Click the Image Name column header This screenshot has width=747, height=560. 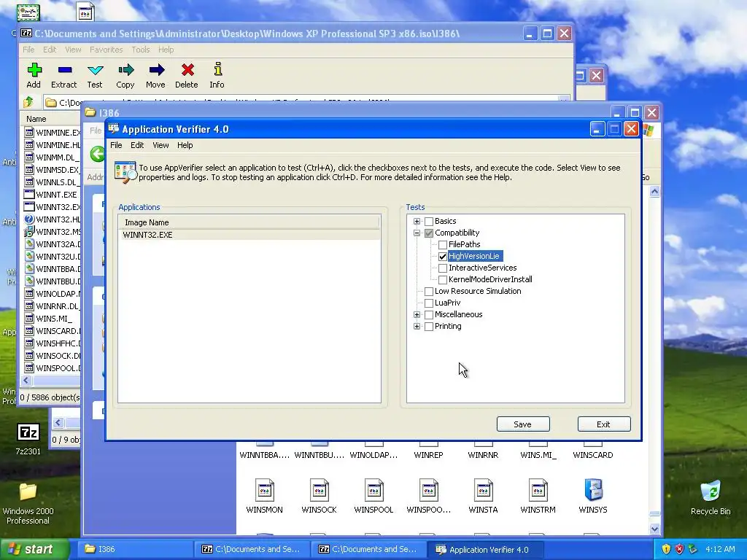pos(249,222)
